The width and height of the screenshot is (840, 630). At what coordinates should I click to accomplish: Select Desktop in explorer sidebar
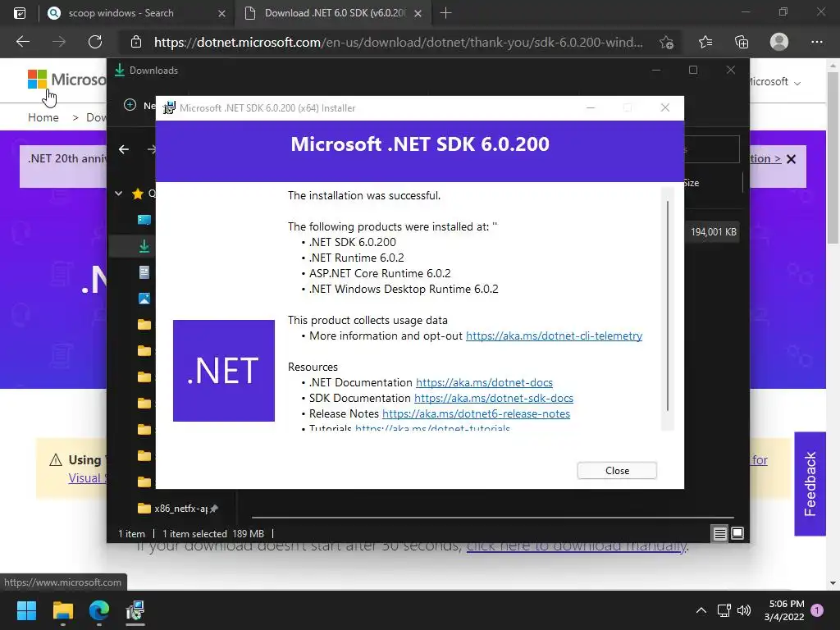144,220
